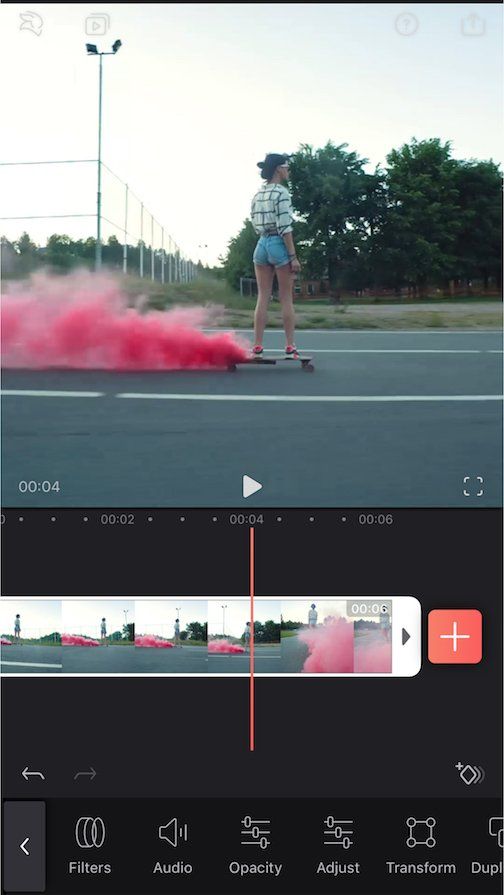Screen dimensions: 504x895
Task: Open the Adjust tool
Action: (338, 845)
